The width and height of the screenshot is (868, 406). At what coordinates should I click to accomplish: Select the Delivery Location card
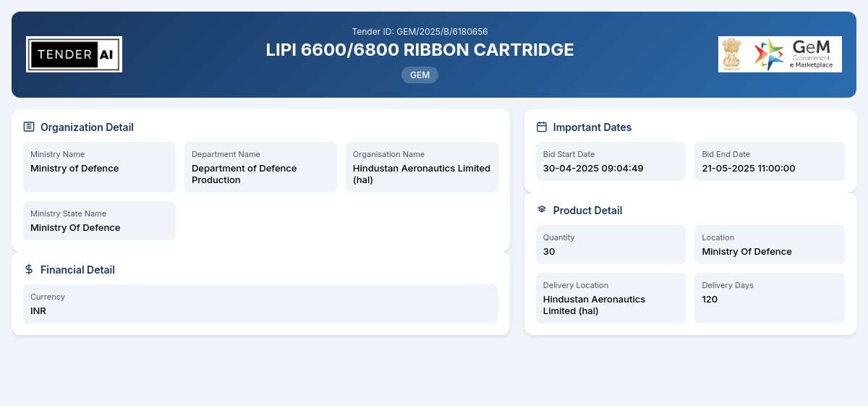pos(610,298)
